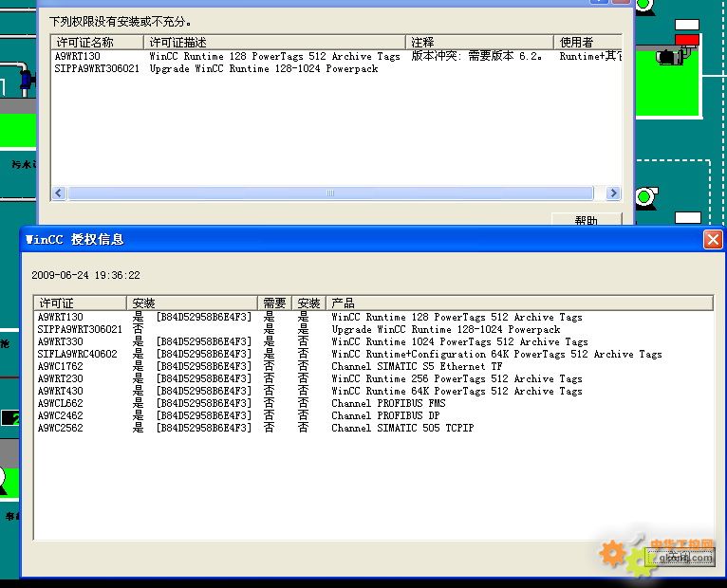
Task: Click the 安装 header between 需要 and 产品
Action: point(308,303)
